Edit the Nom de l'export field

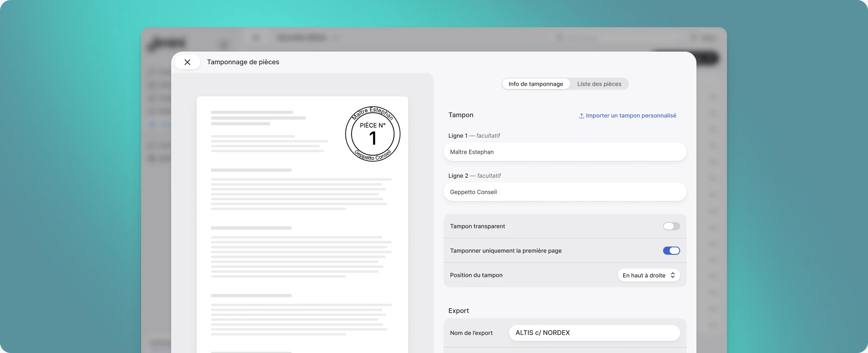(594, 333)
